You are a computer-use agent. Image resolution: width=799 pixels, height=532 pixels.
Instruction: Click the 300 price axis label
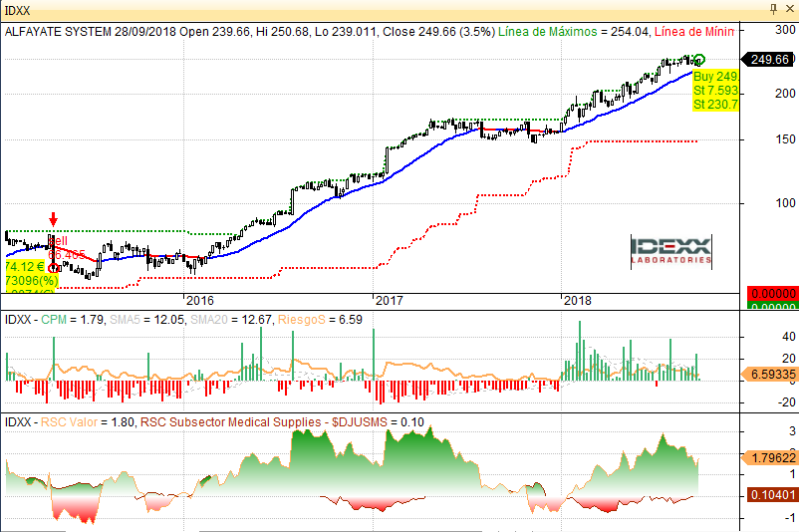(x=785, y=30)
